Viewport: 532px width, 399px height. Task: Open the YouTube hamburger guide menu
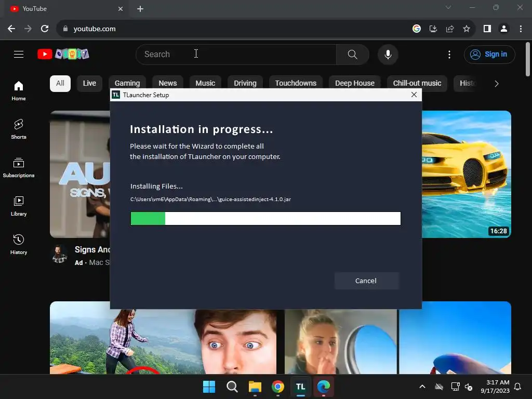[x=19, y=54]
